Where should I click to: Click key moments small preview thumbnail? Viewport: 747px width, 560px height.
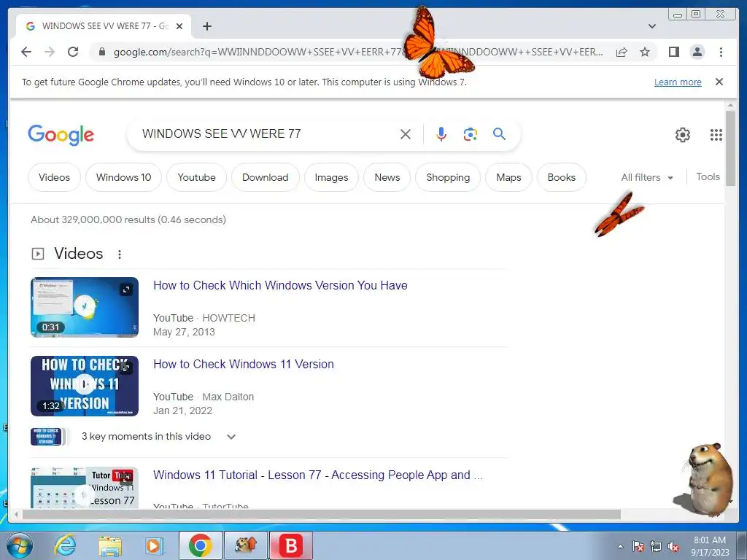[46, 437]
